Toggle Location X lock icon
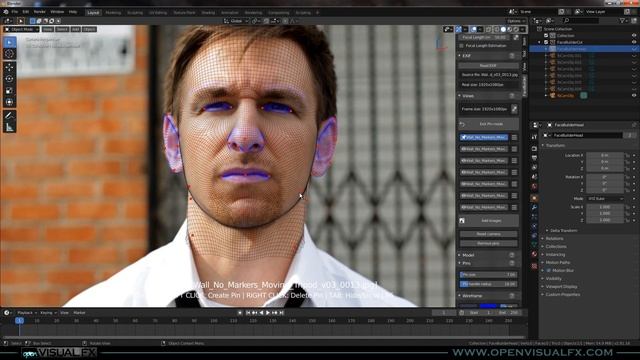The image size is (640, 360). click(x=627, y=156)
